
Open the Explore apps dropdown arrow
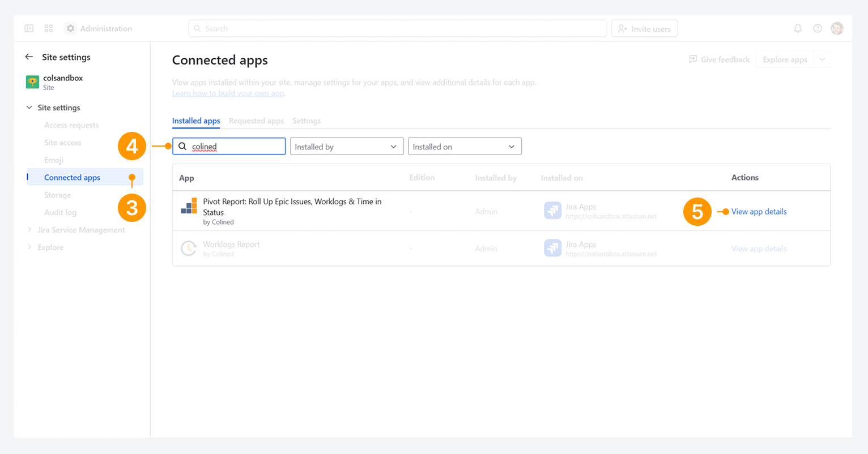[x=822, y=59]
